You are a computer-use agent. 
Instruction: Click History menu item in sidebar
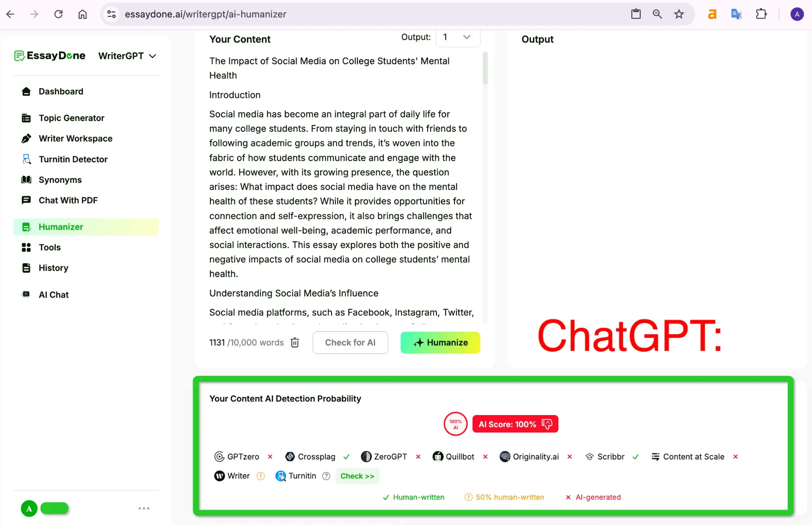point(53,268)
